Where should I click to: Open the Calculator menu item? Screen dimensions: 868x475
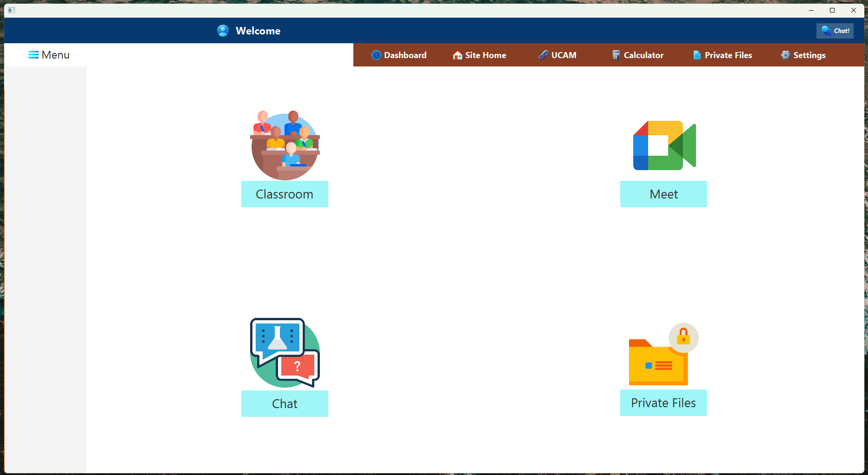(x=638, y=55)
